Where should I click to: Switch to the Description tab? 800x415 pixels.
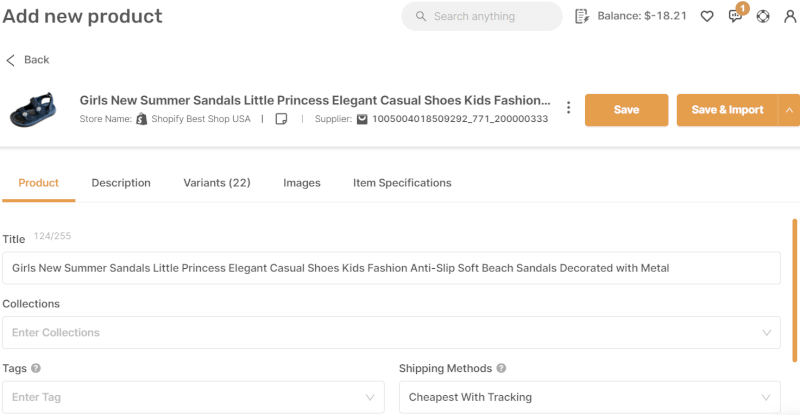[x=121, y=183]
